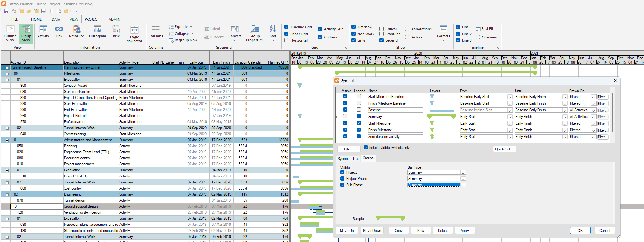Launch the Logic Navigator
This screenshot has height=242, width=644.
tap(134, 34)
